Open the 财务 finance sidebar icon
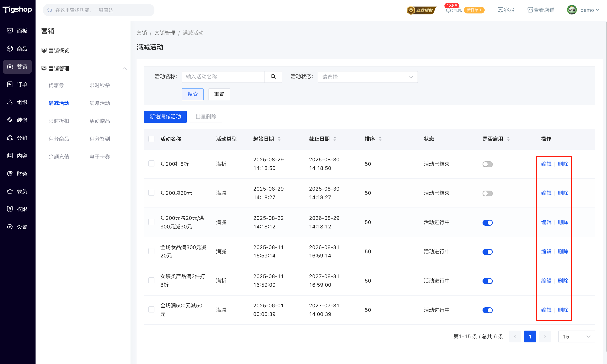The height and width of the screenshot is (364, 607). [x=10, y=174]
